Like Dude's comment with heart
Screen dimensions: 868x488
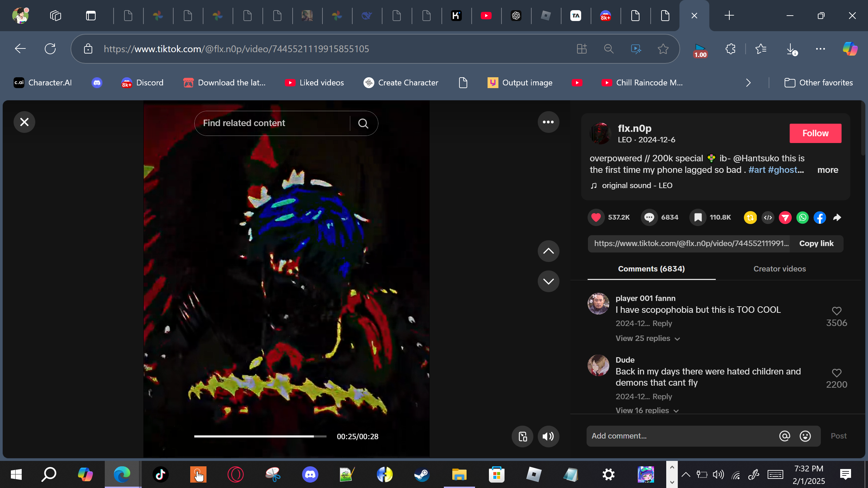pos(836,373)
